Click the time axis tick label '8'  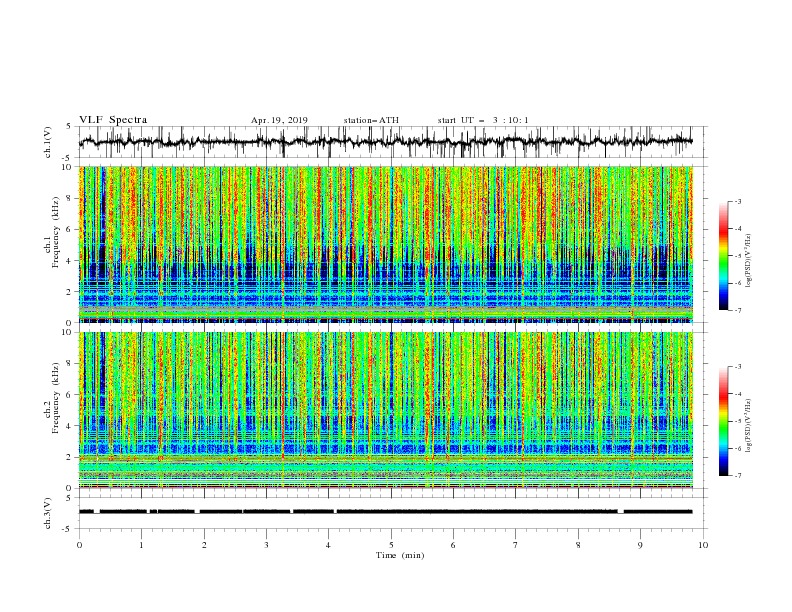click(578, 545)
